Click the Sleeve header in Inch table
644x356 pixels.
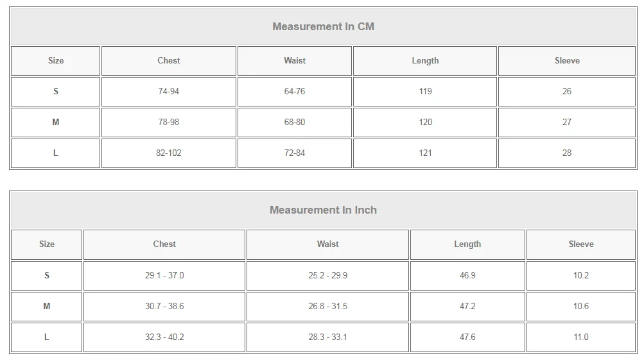(x=581, y=244)
